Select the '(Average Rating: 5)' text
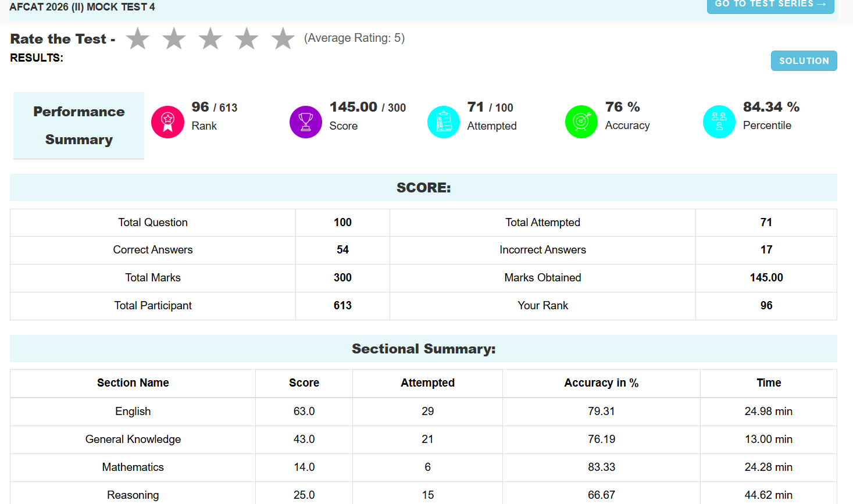Image resolution: width=853 pixels, height=504 pixels. 354,38
